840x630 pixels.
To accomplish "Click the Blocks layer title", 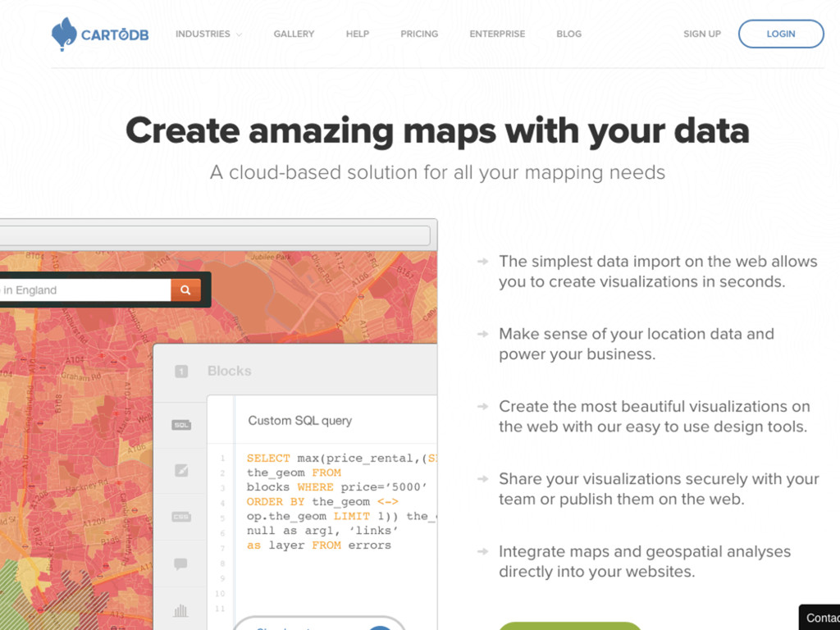I will coord(230,371).
